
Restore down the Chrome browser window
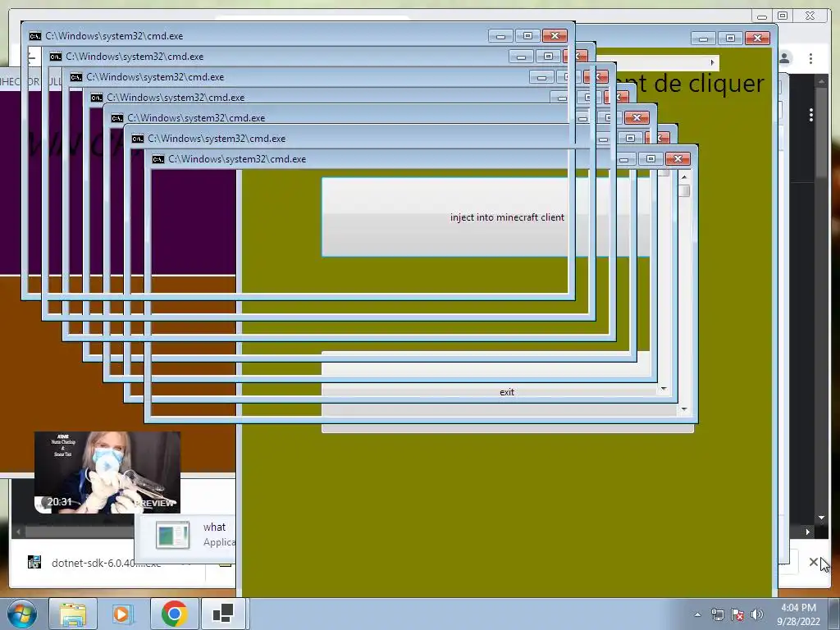pos(783,16)
